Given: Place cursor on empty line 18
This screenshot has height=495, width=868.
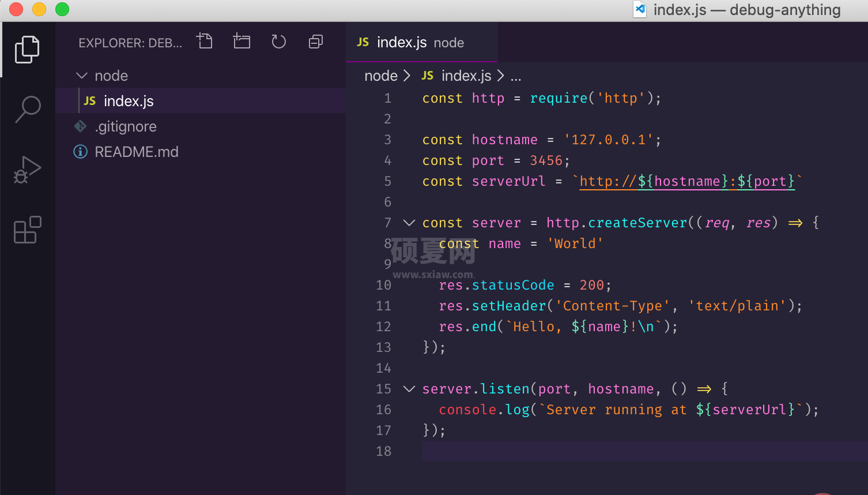Looking at the screenshot, I should [644, 451].
